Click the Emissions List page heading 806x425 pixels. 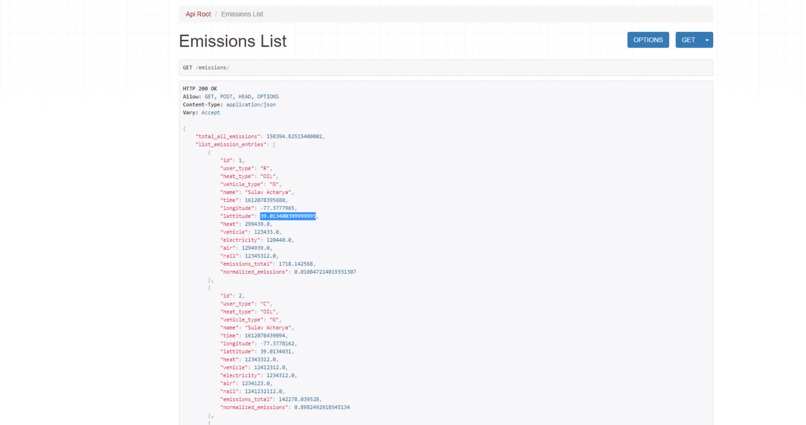pos(232,41)
